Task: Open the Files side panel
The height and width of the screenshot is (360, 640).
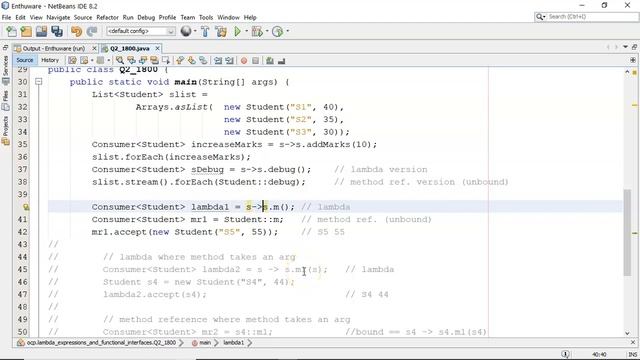Action: click(x=6, y=100)
